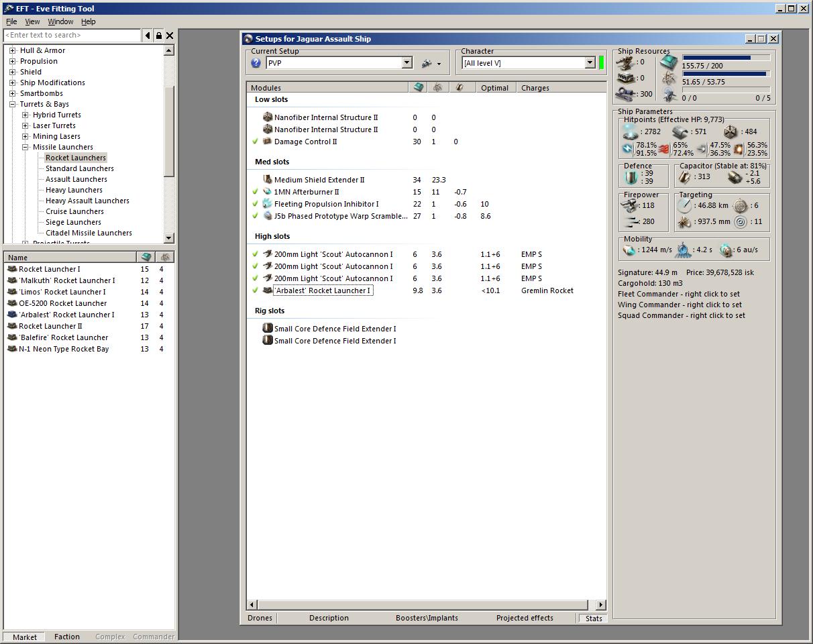Click the green character status indicator
The height and width of the screenshot is (644, 813).
pos(601,63)
